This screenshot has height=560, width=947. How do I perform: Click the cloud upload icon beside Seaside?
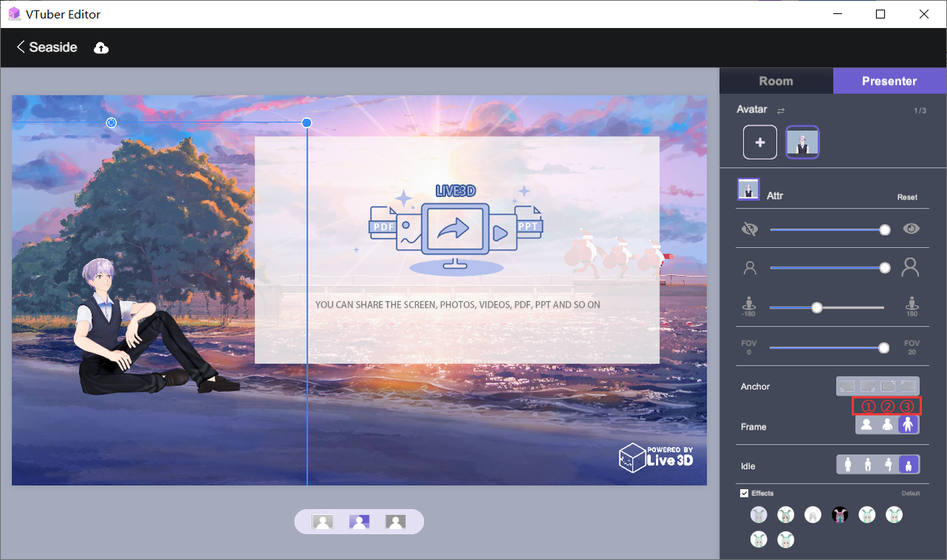[x=101, y=47]
